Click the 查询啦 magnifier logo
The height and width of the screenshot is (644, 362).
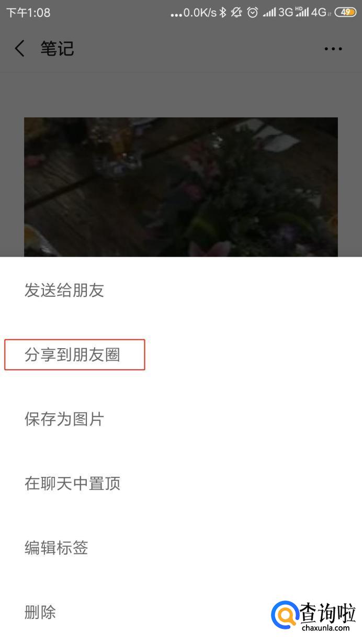[x=285, y=615]
